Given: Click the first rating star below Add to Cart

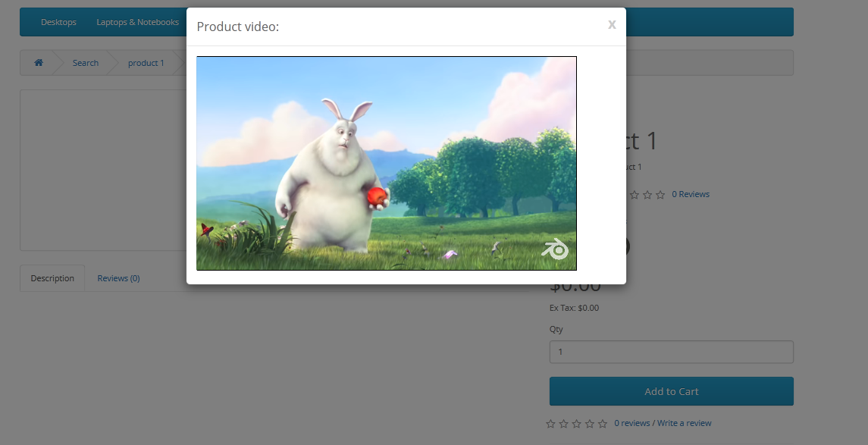Looking at the screenshot, I should (551, 424).
